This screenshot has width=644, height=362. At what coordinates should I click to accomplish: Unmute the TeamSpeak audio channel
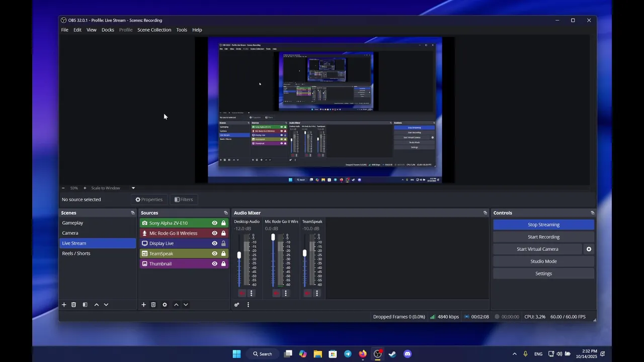pyautogui.click(x=307, y=293)
